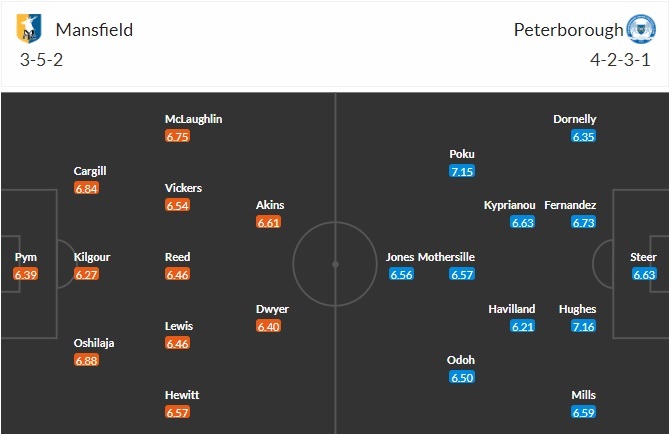Viewport: 669px width, 434px height.
Task: Click Hewitt's 6.57 rating badge
Action: 177,413
